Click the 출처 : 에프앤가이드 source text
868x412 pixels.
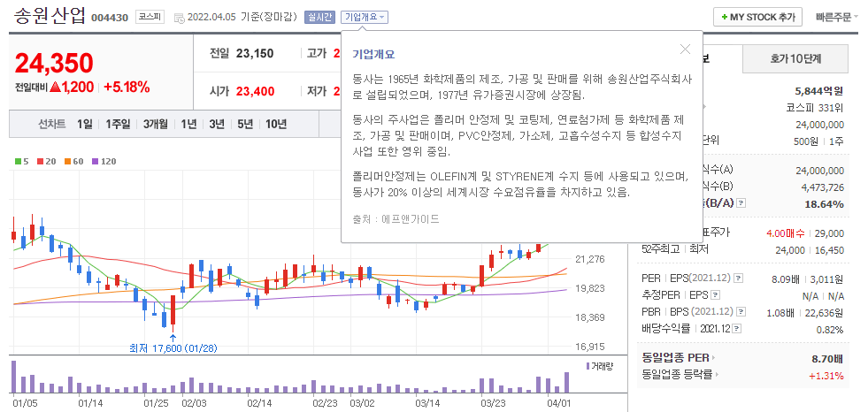coord(396,219)
